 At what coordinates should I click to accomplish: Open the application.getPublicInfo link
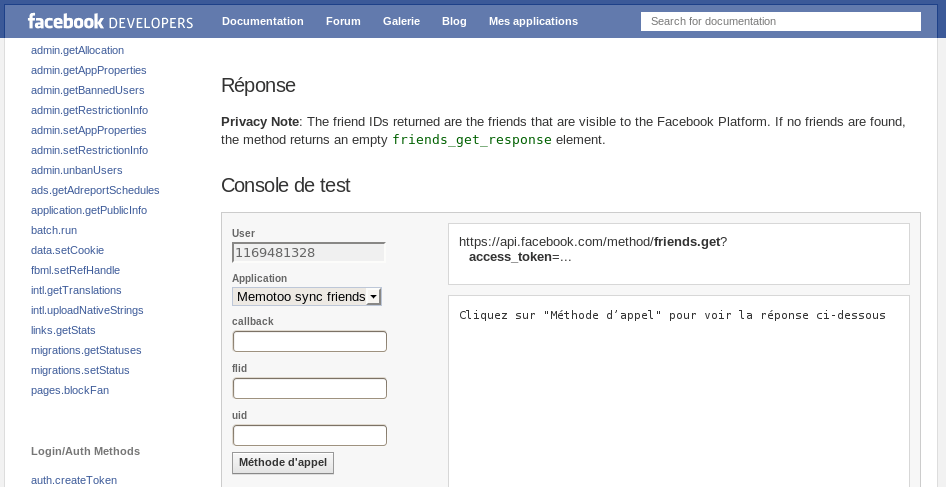(89, 209)
